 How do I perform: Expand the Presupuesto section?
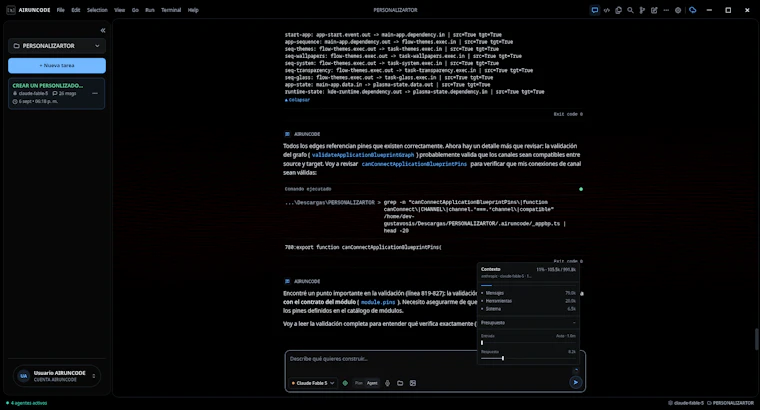pos(528,322)
